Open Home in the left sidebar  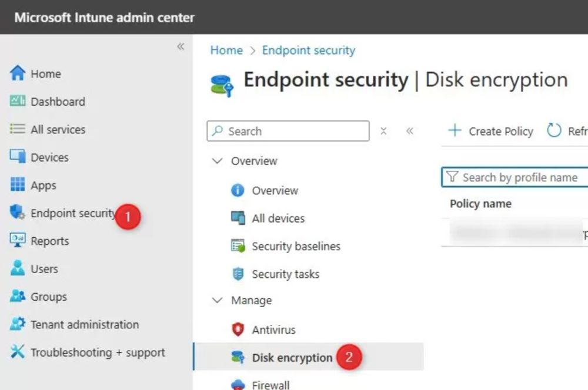[36, 74]
